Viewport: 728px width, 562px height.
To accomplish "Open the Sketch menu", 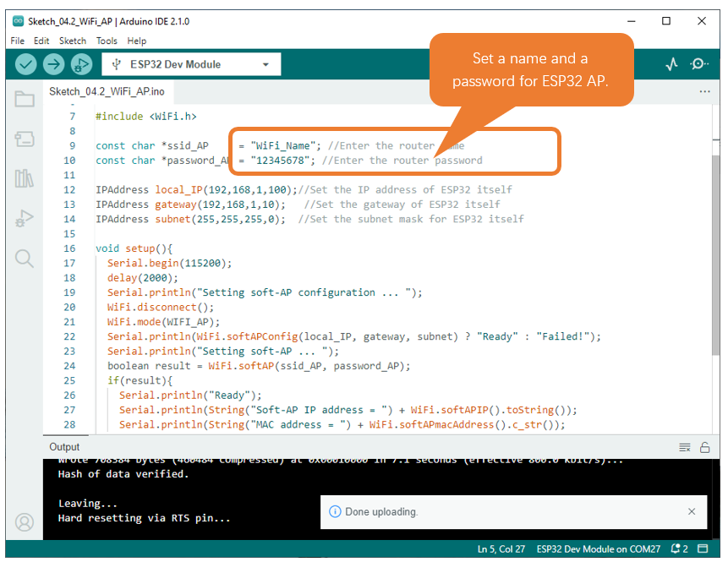I will [x=73, y=41].
